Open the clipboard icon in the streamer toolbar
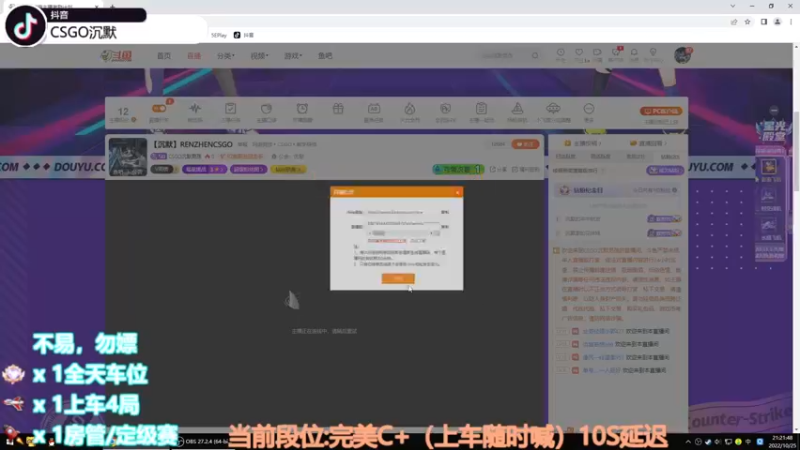Image resolution: width=800 pixels, height=450 pixels. 481,108
